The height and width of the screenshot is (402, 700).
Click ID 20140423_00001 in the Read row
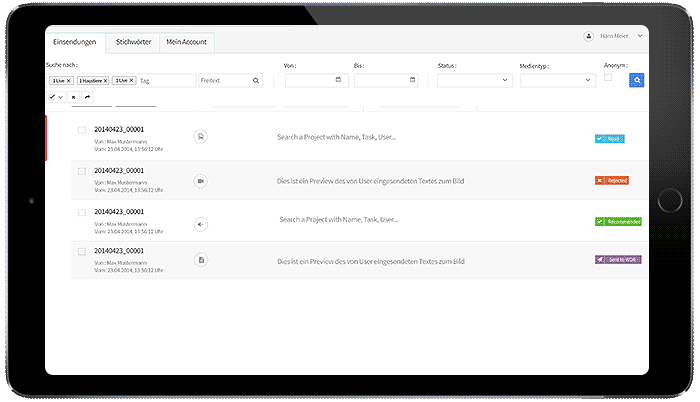tap(119, 130)
